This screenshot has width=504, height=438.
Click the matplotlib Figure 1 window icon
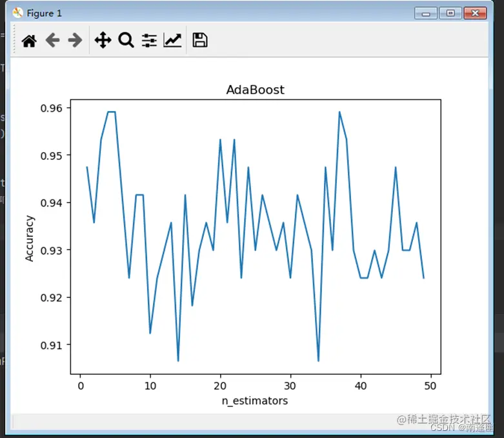click(x=17, y=13)
